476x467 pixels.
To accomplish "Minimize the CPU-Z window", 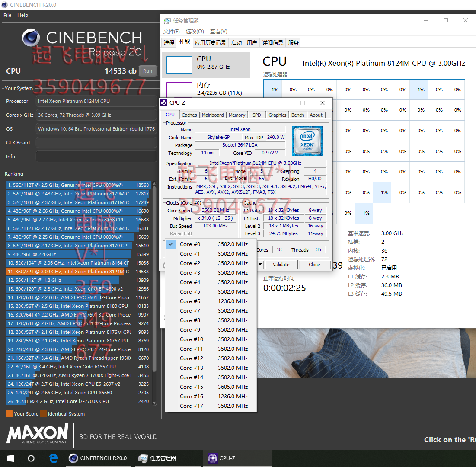I will point(283,103).
